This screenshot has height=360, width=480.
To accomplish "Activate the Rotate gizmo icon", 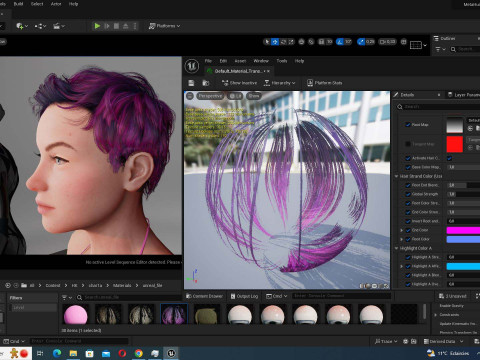I will point(283,42).
